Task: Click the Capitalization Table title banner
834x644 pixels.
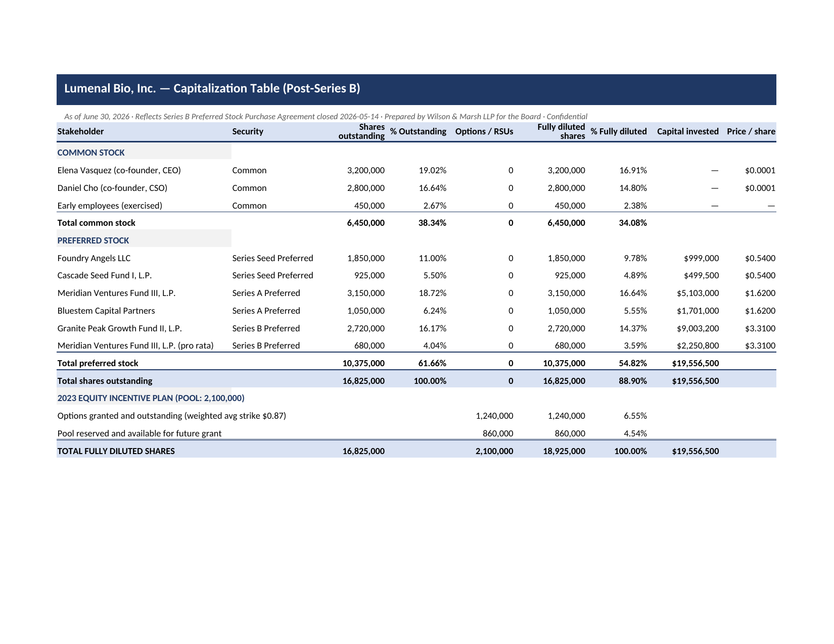Action: coord(416,89)
